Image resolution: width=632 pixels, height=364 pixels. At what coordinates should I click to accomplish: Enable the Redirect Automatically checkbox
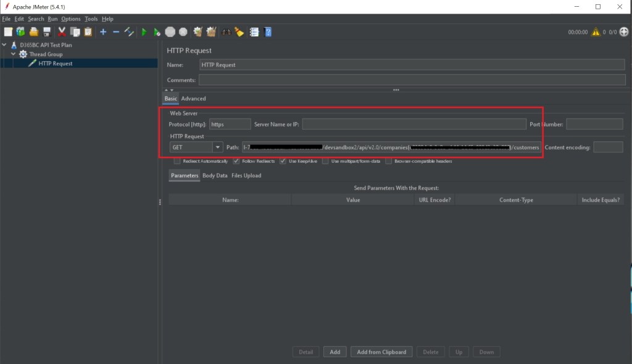click(178, 162)
